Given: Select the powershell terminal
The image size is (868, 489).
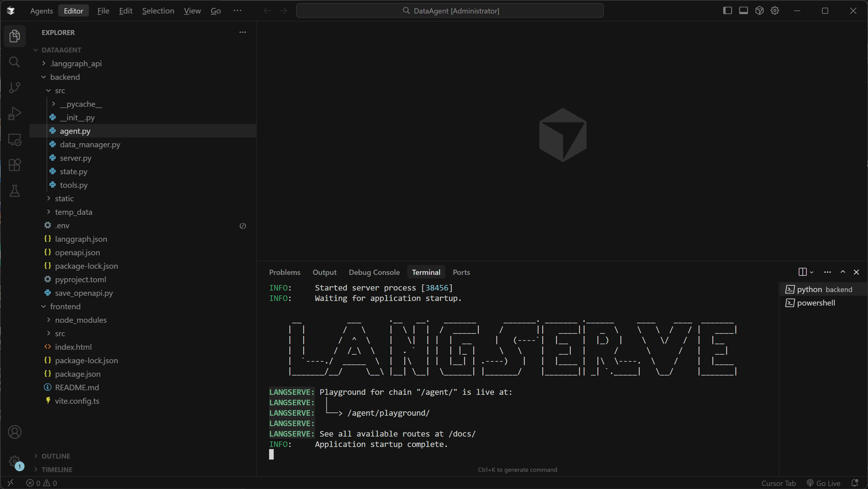Looking at the screenshot, I should tap(824, 303).
